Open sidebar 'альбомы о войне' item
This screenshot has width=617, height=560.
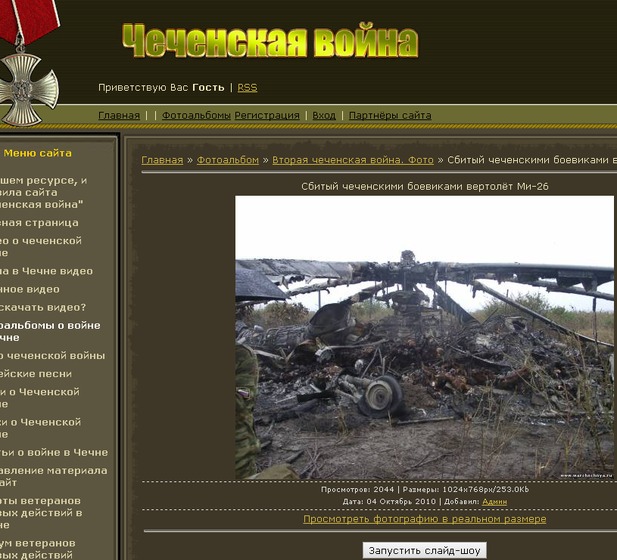tap(50, 331)
